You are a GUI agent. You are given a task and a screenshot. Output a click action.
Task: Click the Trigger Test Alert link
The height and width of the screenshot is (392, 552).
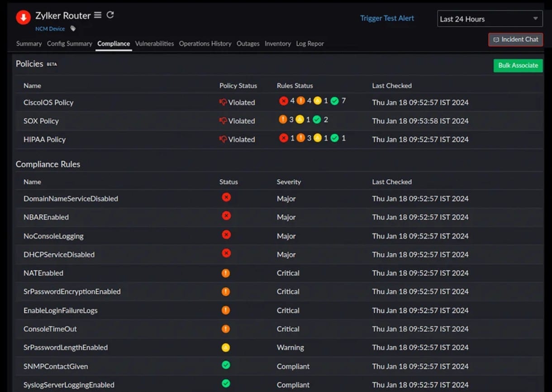tap(387, 18)
